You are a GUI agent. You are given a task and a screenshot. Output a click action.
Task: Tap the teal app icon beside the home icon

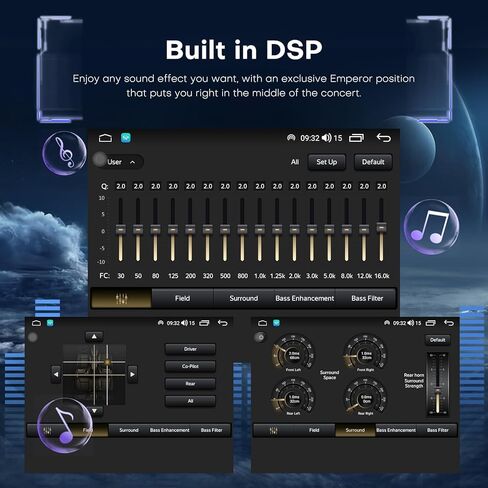(x=126, y=138)
